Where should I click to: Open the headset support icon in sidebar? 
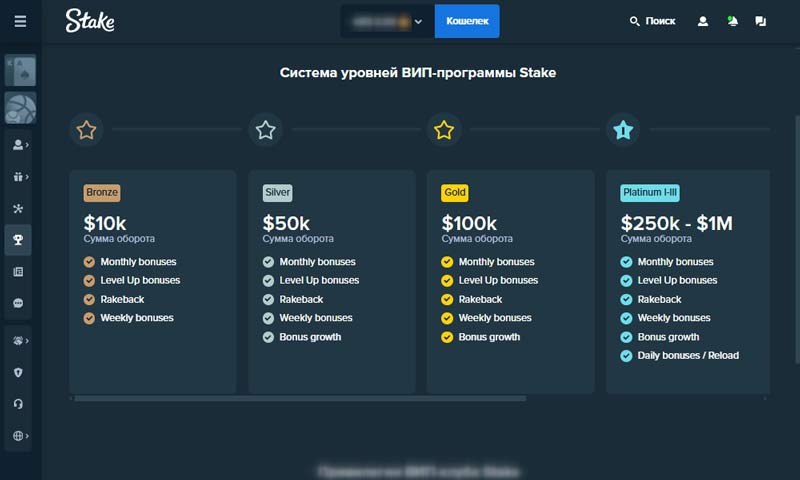[x=19, y=404]
